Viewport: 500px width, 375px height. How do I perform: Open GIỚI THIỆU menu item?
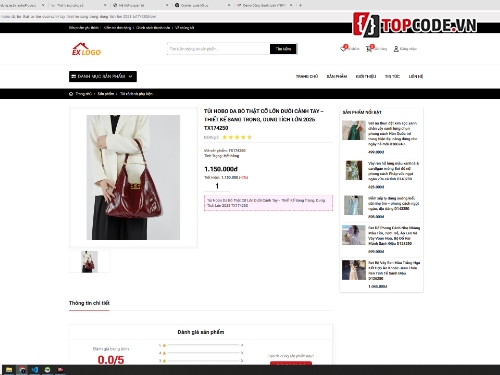(x=366, y=76)
